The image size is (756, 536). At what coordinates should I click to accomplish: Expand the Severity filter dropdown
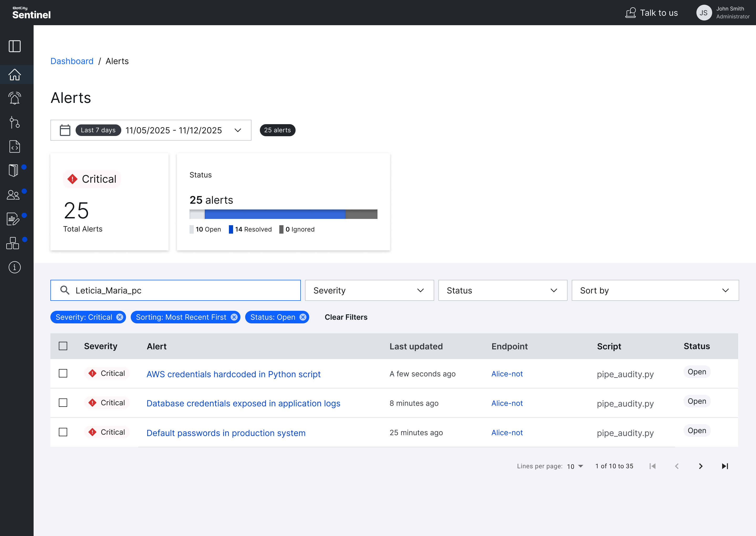[369, 291]
